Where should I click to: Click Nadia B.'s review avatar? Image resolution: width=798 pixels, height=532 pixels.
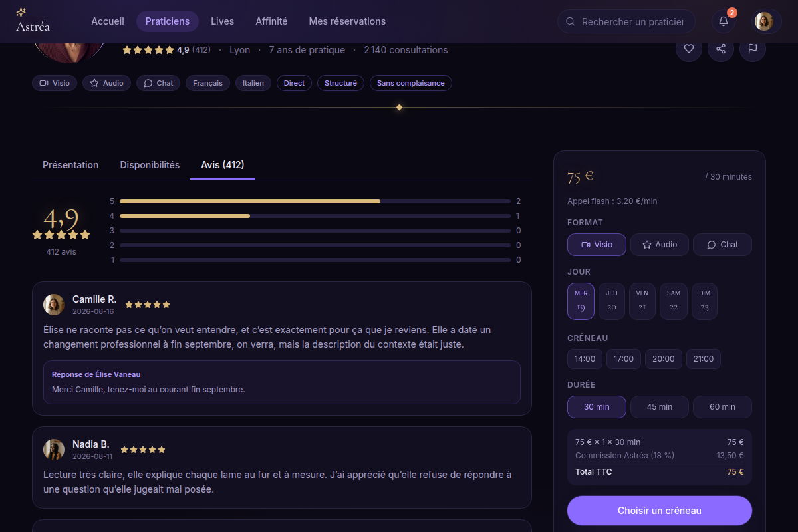point(54,450)
